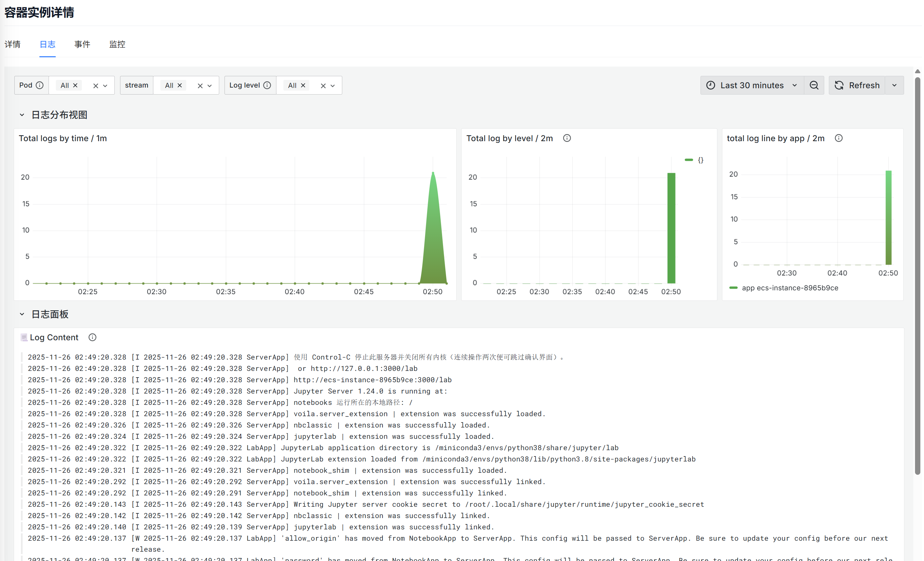Click the Refresh button

tap(857, 85)
